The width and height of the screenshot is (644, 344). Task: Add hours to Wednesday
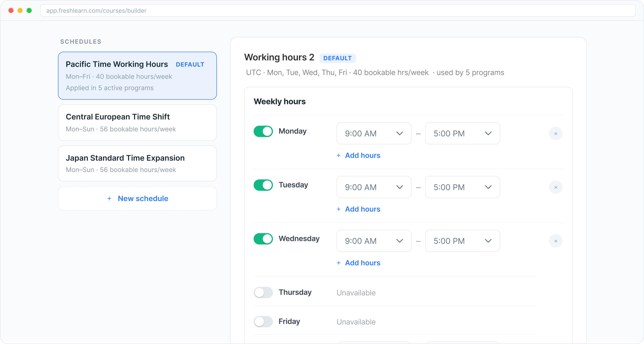358,263
